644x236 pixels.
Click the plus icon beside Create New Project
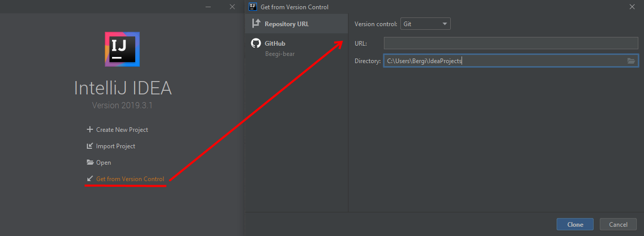[x=90, y=130]
